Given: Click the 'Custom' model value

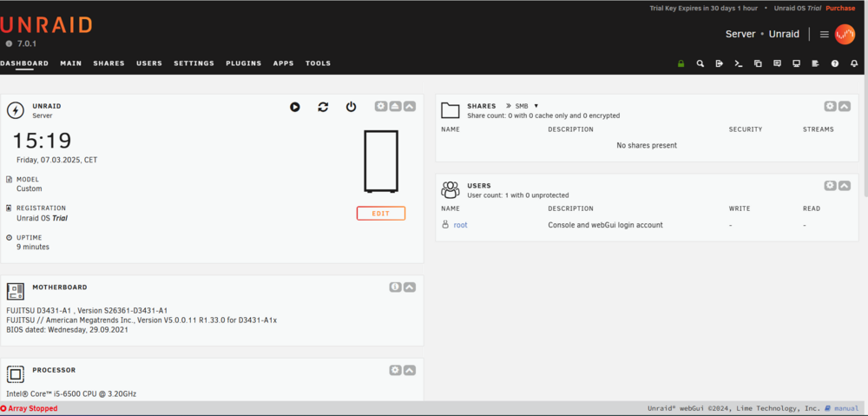Looking at the screenshot, I should [30, 188].
